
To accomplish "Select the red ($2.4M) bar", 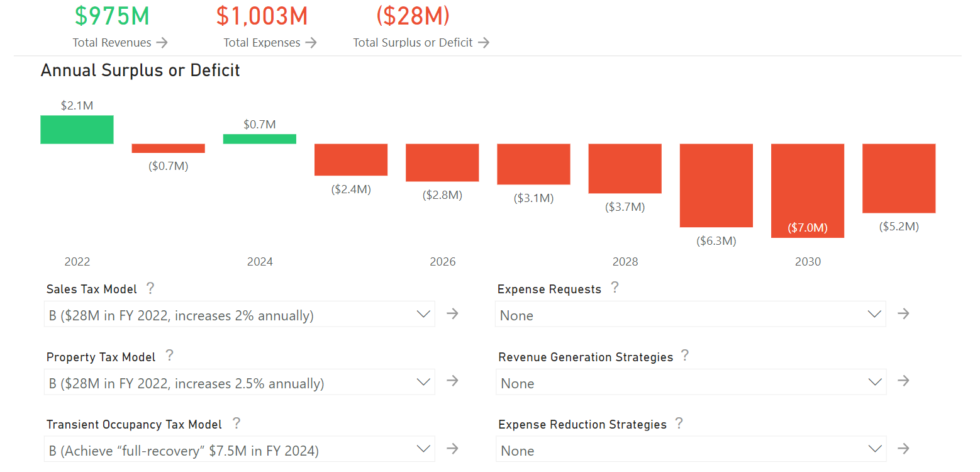I will [x=351, y=160].
